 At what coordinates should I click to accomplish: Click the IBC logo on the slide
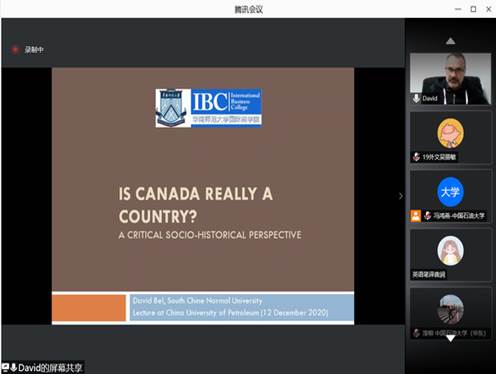[x=209, y=108]
